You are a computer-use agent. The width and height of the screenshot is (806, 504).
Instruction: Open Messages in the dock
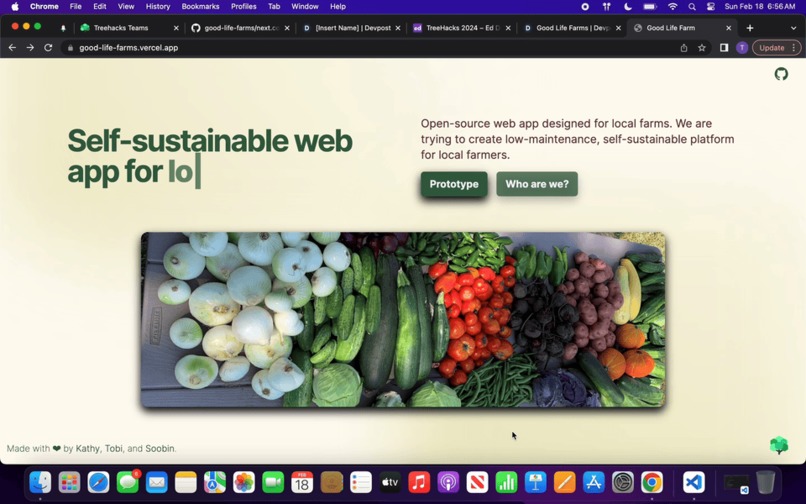tap(127, 482)
